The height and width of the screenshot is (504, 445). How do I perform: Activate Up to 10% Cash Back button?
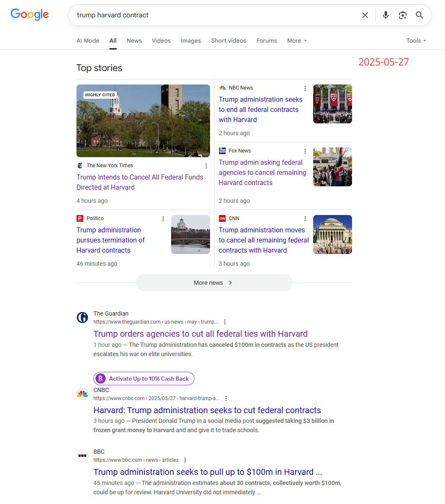click(x=144, y=379)
